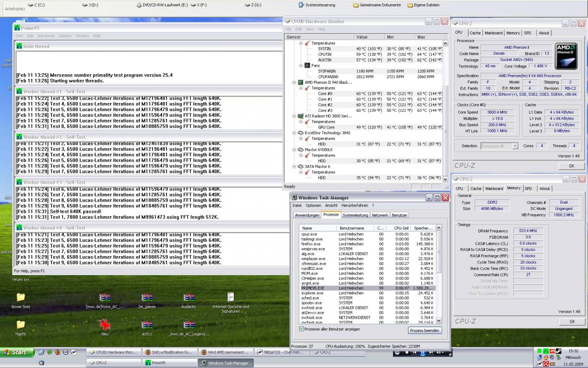
Task: Collapse the Fans node in Hardware Monitor
Action: pos(301,66)
